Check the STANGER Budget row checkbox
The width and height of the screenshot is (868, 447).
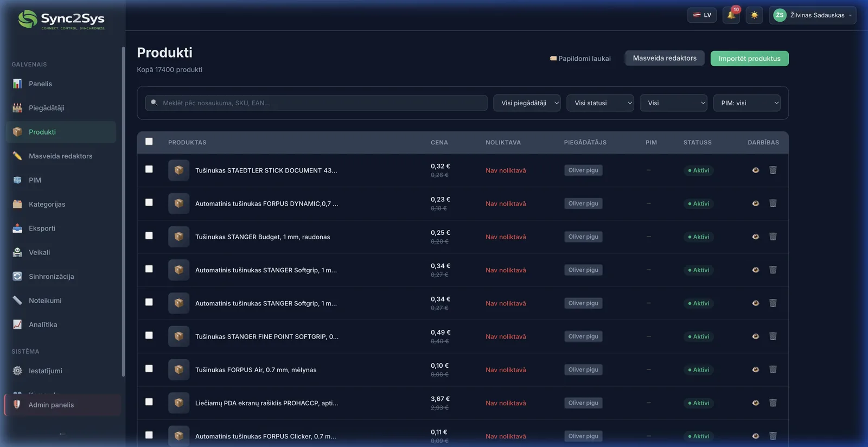(x=149, y=235)
